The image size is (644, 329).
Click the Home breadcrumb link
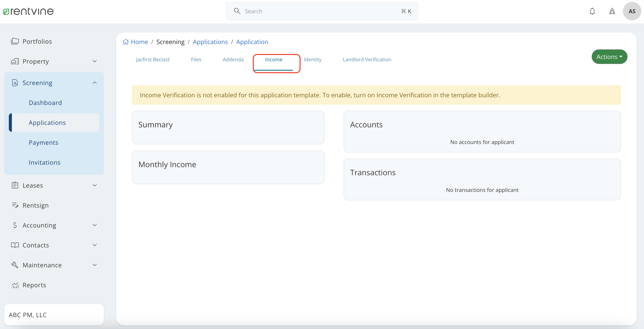(x=139, y=42)
